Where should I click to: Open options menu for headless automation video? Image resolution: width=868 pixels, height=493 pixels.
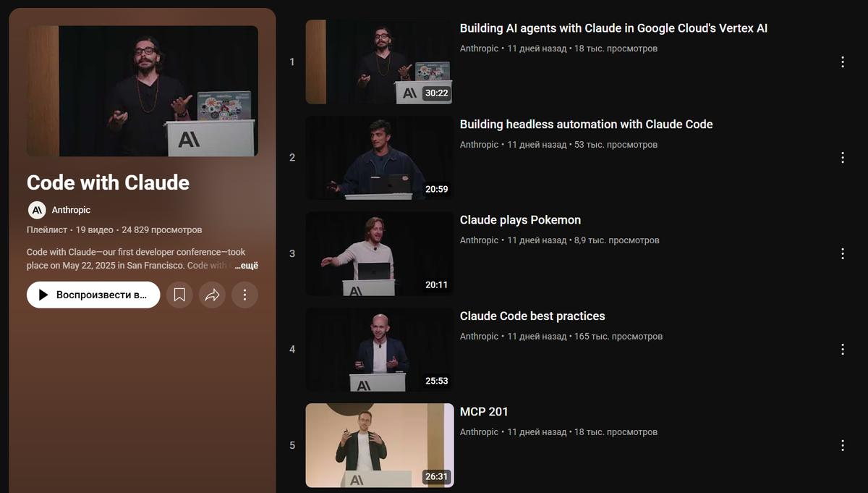coord(843,158)
